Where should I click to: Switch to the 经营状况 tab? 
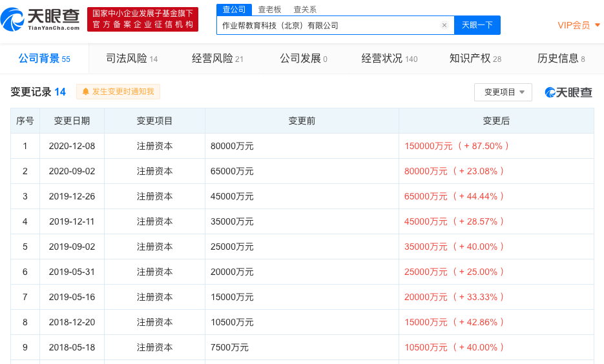pos(389,59)
